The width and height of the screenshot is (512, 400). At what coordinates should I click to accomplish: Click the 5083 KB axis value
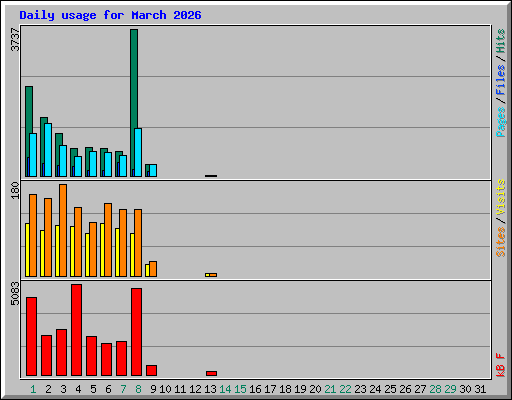pyautogui.click(x=15, y=294)
